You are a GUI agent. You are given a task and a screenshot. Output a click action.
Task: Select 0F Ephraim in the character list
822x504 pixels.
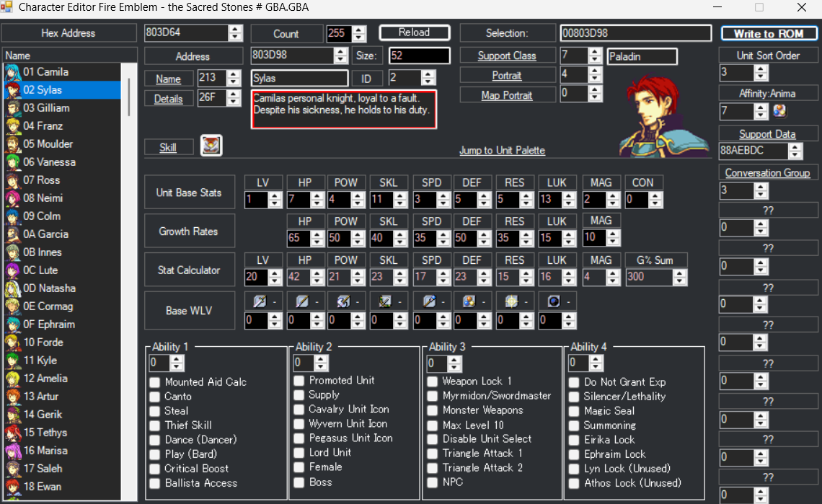[48, 324]
